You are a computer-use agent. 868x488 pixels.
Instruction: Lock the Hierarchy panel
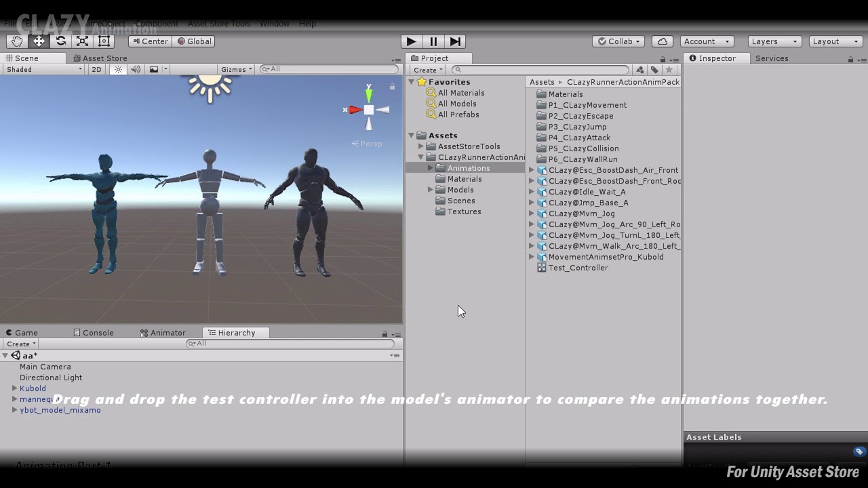pyautogui.click(x=384, y=333)
